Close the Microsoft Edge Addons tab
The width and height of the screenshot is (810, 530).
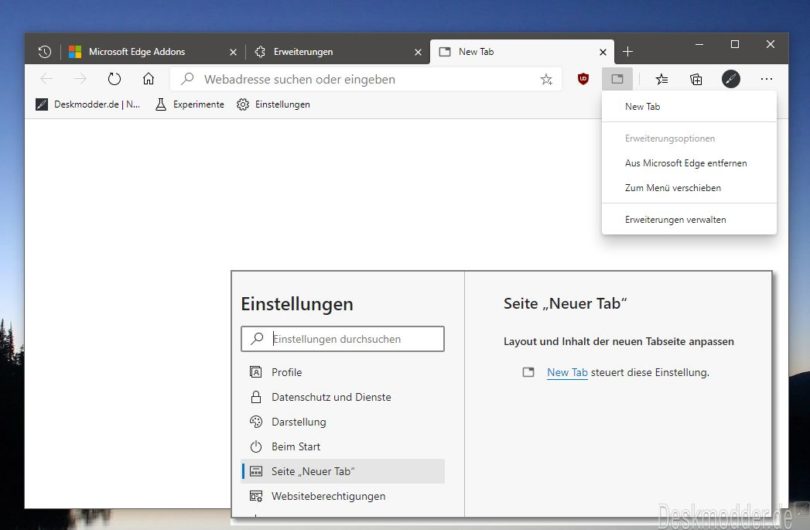pos(233,52)
